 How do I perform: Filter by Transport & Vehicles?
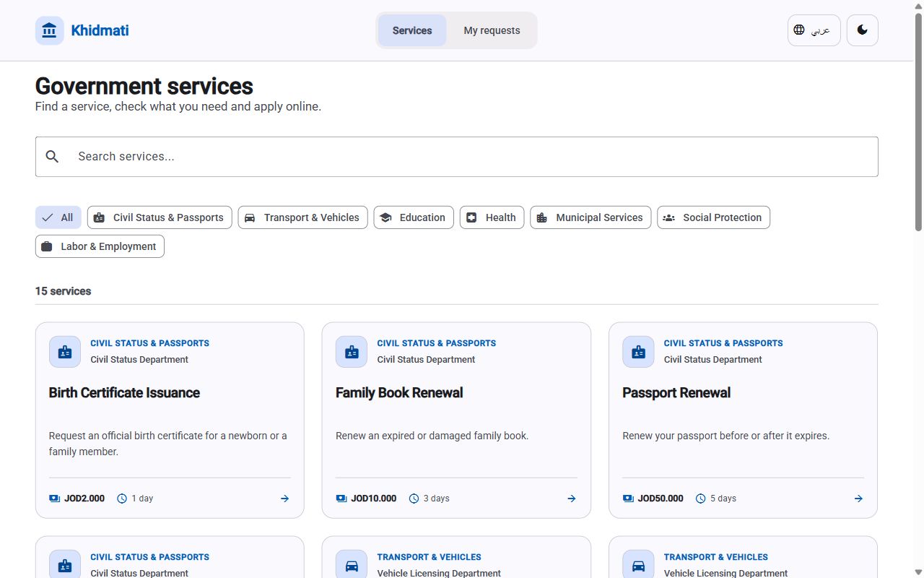(x=303, y=217)
